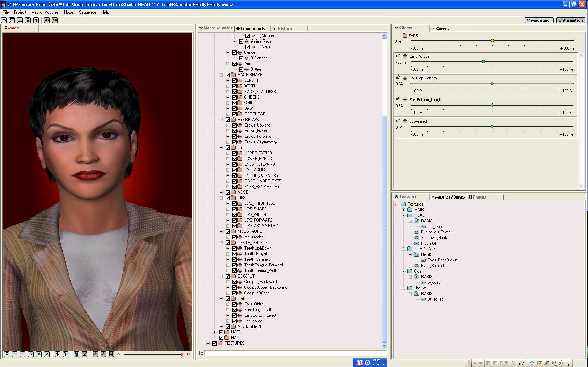Image resolution: width=588 pixels, height=367 pixels.
Task: Click the open project folder icon
Action: 4,20
